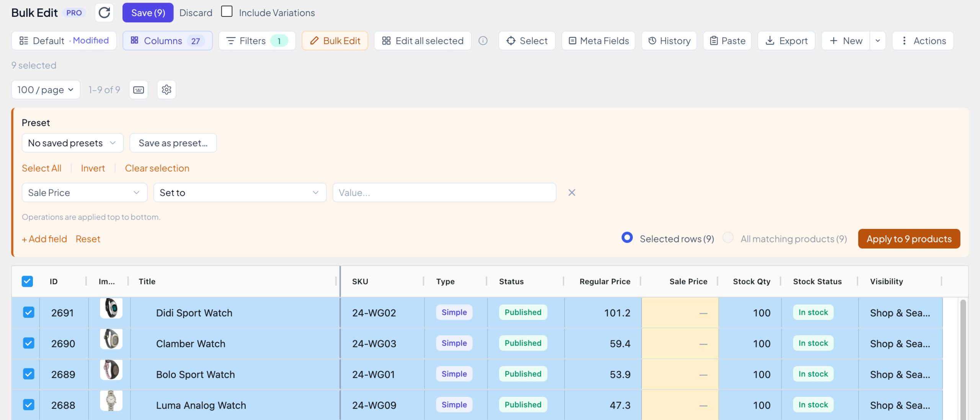The height and width of the screenshot is (420, 980).
Task: Click In stock badge for Bolo Sport Watch
Action: [x=813, y=374]
